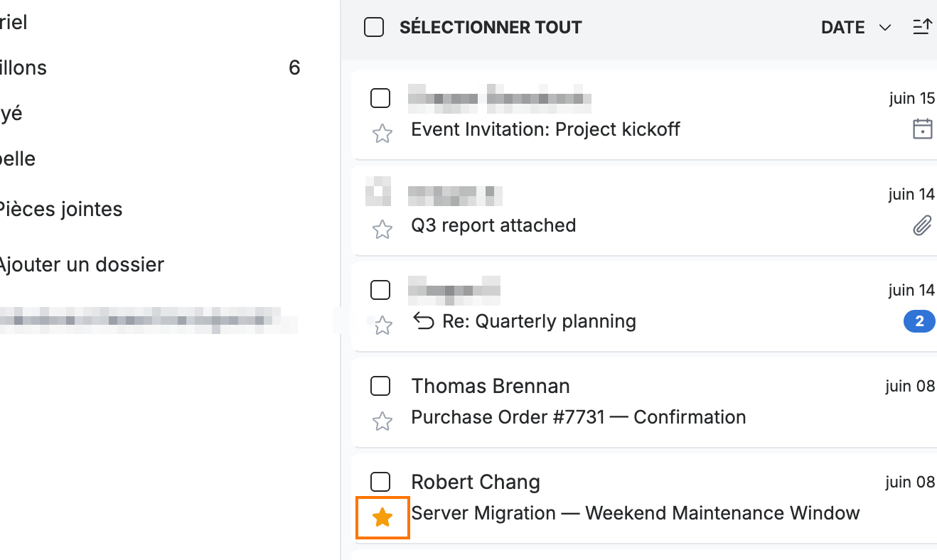Viewport: 937px width, 560px height.
Task: Open the Date sort dropdown
Action: [856, 27]
